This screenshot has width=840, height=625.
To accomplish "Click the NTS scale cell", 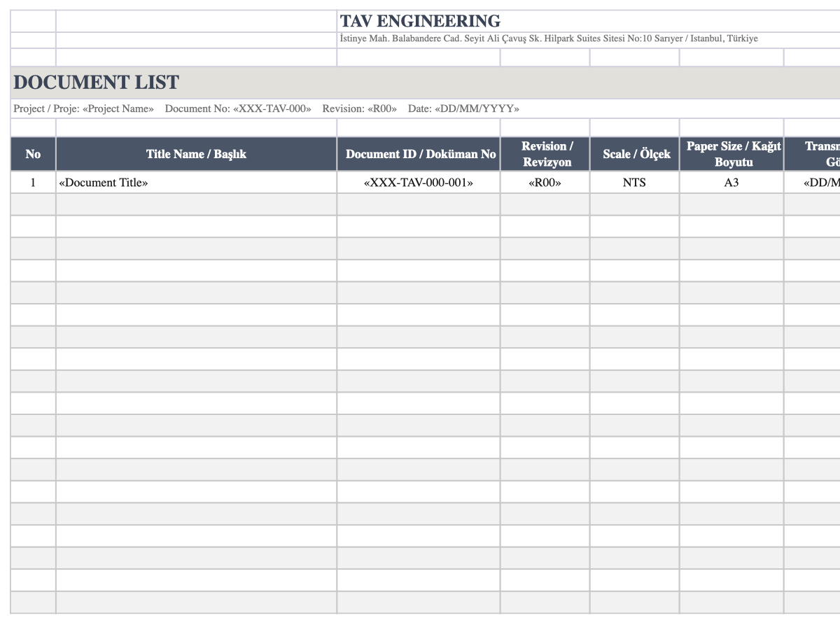I will pyautogui.click(x=635, y=183).
